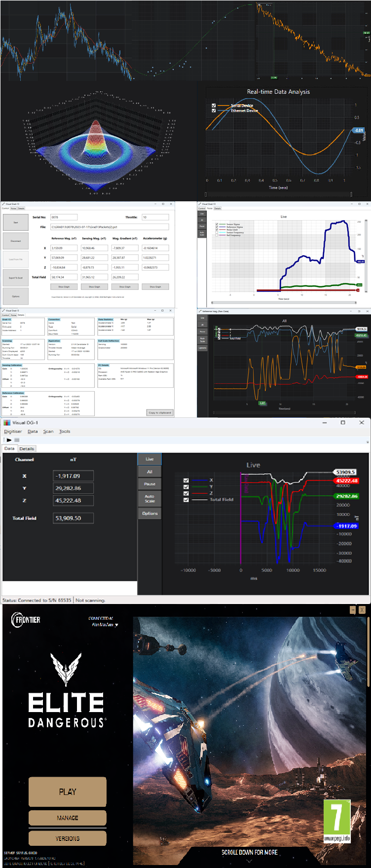The width and height of the screenshot is (371, 868).
Task: Uncheck Serial Device in Real-time Data Analysis
Action: (x=214, y=106)
